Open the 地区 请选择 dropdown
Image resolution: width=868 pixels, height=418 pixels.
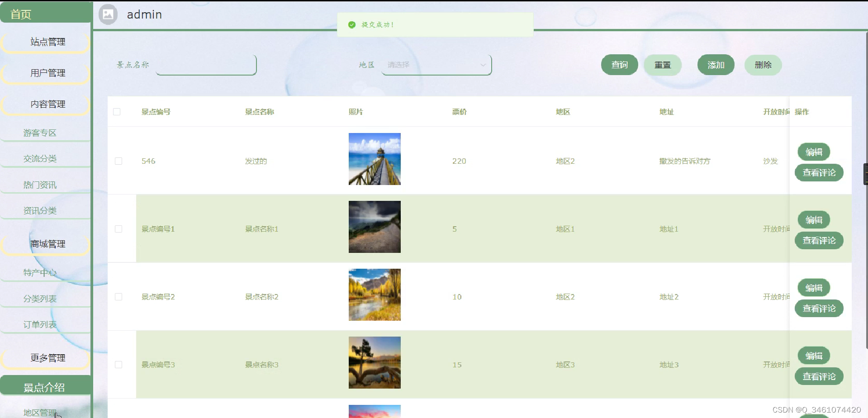pos(436,65)
